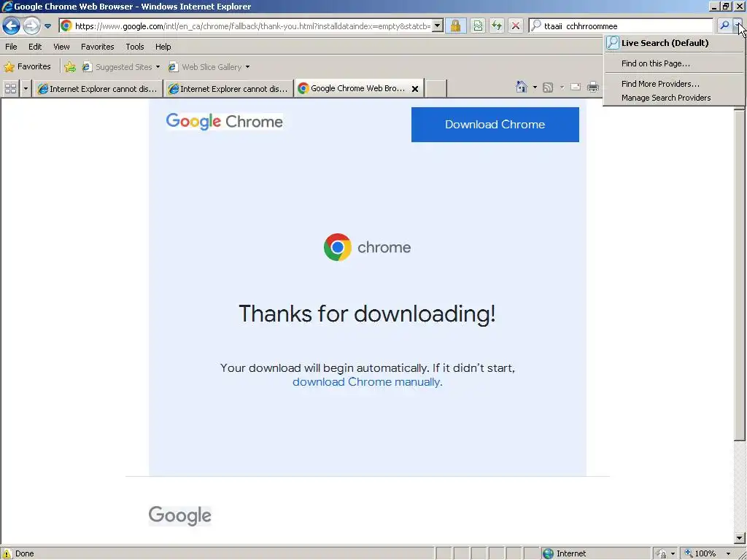Click the green Refresh arrows icon
747x560 pixels.
click(496, 26)
